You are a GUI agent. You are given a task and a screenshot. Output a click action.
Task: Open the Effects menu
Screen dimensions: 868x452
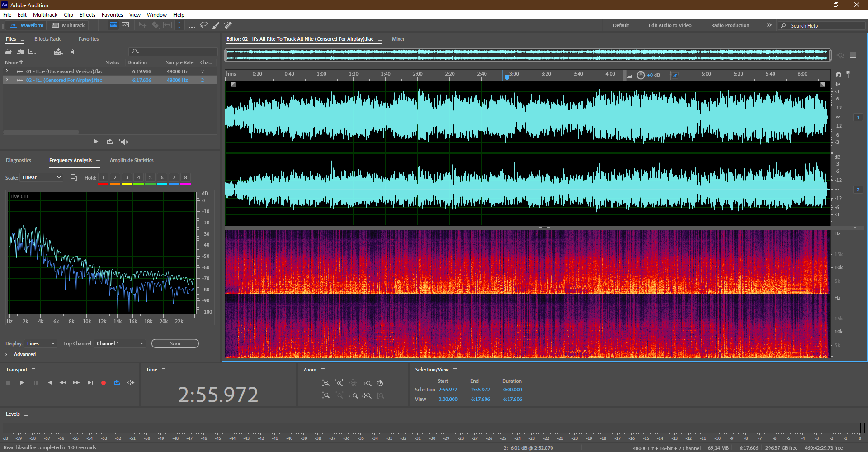click(x=87, y=15)
